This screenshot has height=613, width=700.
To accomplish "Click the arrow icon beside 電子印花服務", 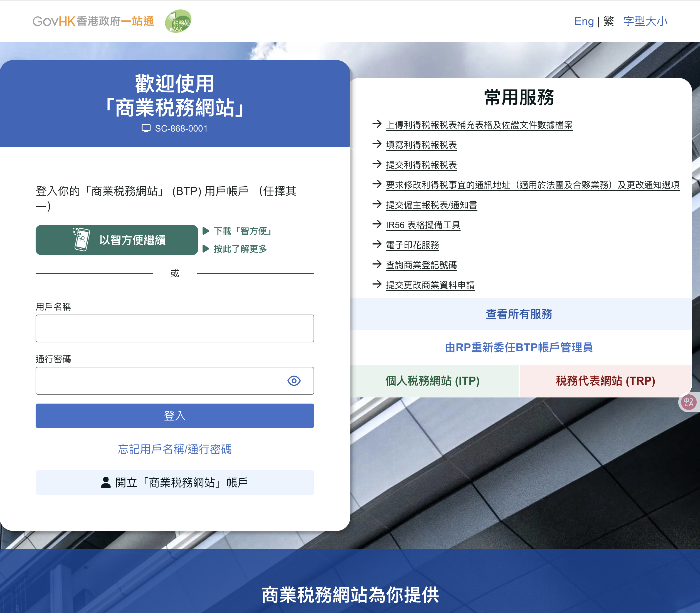I will [377, 244].
